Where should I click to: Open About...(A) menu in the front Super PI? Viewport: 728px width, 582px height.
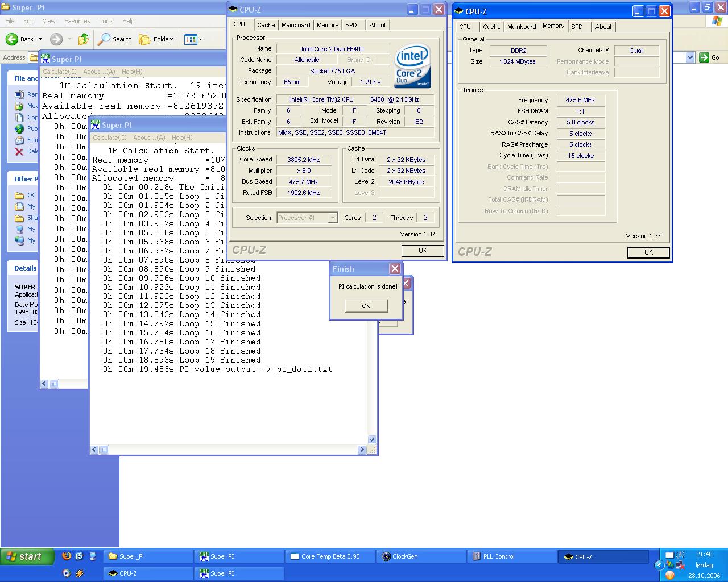(149, 138)
